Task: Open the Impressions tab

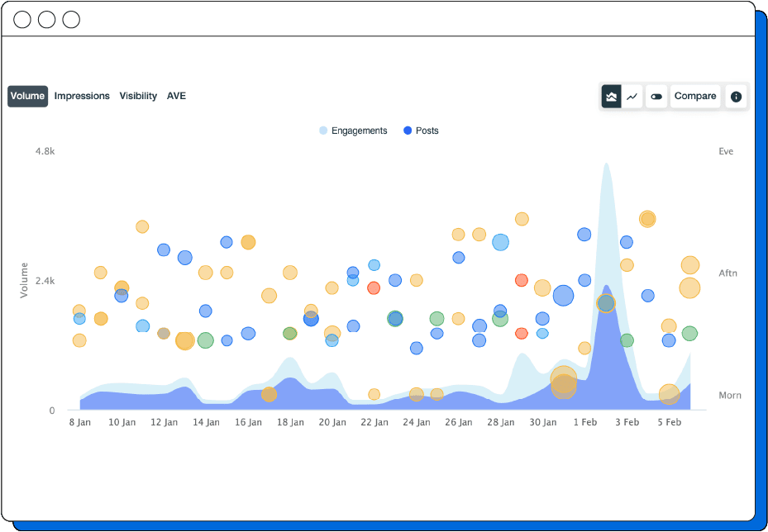Action: [82, 96]
